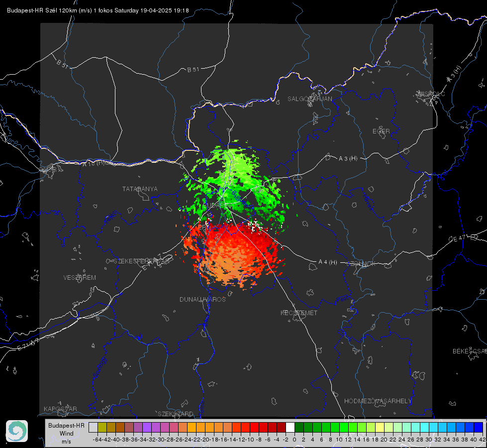Image resolution: width=487 pixels, height=448 pixels.
Task: Click the white swatch in the wind legend
Action: (290, 427)
